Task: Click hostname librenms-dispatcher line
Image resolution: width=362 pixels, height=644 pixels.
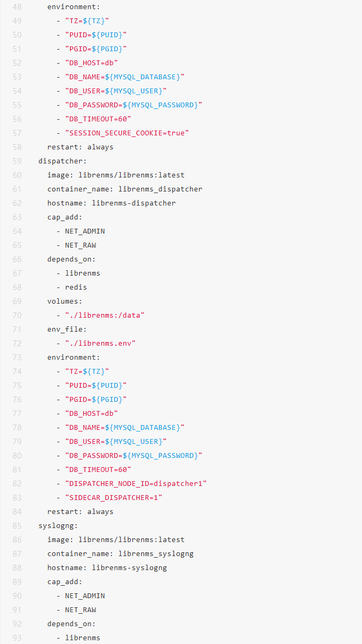Action: coord(111,203)
